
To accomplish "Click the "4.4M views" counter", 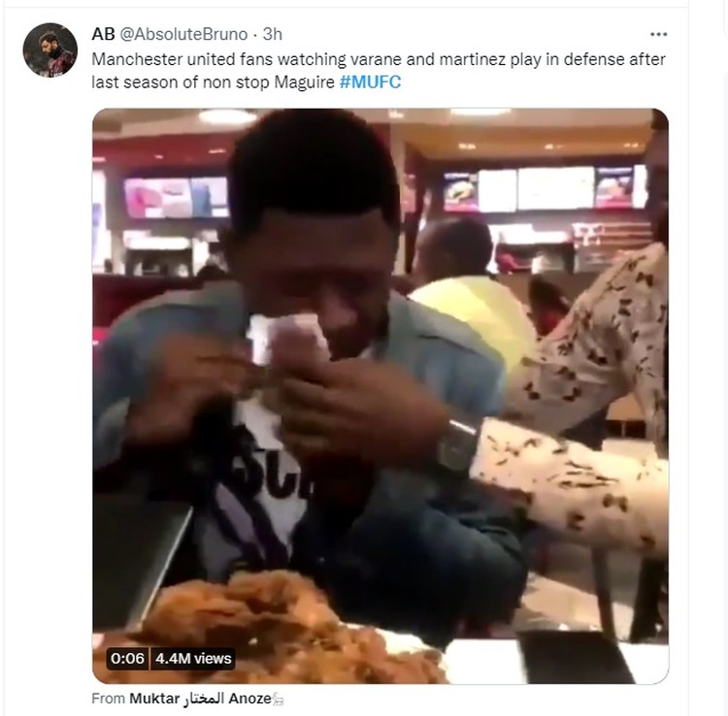I will [193, 659].
